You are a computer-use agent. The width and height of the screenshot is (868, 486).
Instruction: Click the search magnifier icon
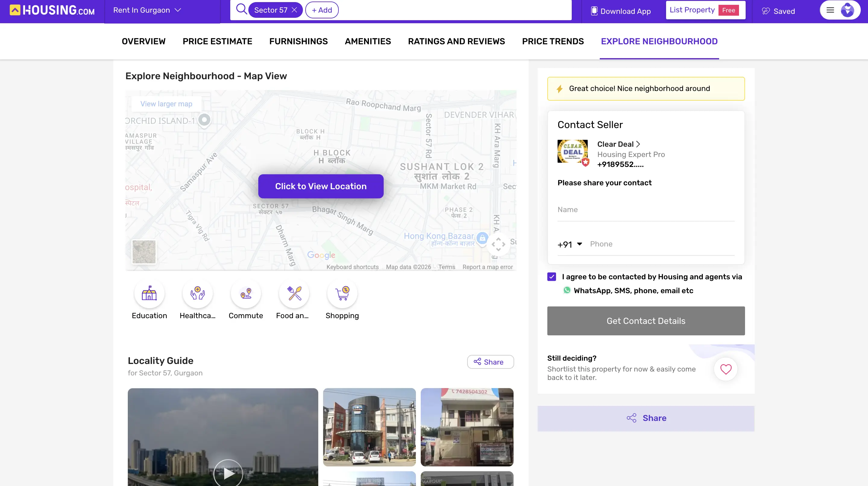click(x=241, y=9)
